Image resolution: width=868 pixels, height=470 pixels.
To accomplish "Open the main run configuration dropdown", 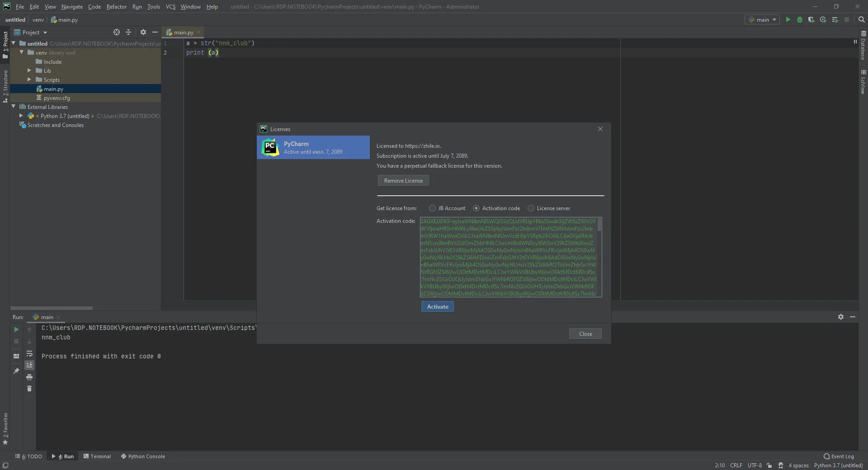I will [x=762, y=19].
